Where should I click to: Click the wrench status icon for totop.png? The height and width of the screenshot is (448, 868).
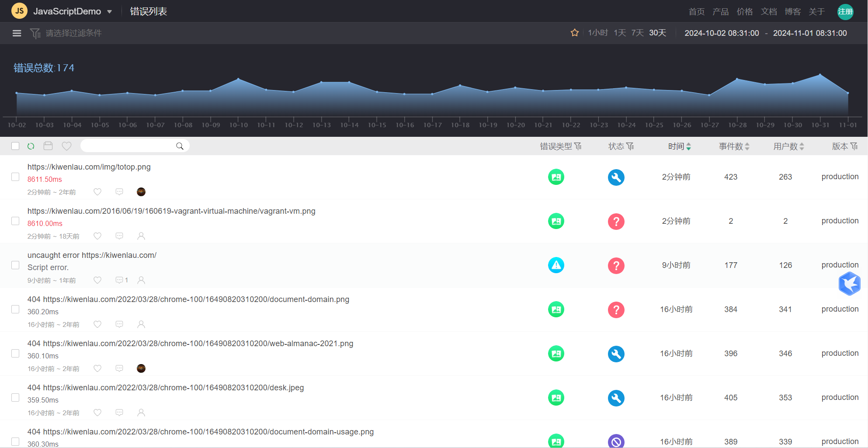pyautogui.click(x=616, y=177)
